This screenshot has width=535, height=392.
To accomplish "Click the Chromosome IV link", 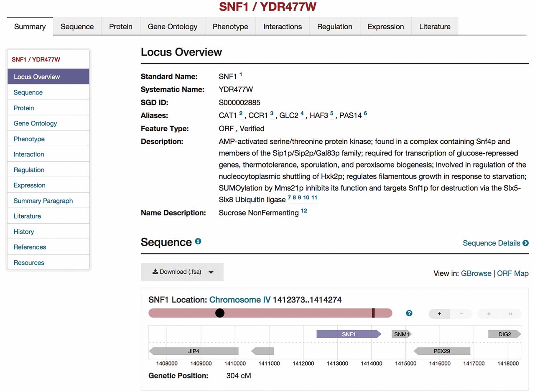I will pyautogui.click(x=239, y=300).
